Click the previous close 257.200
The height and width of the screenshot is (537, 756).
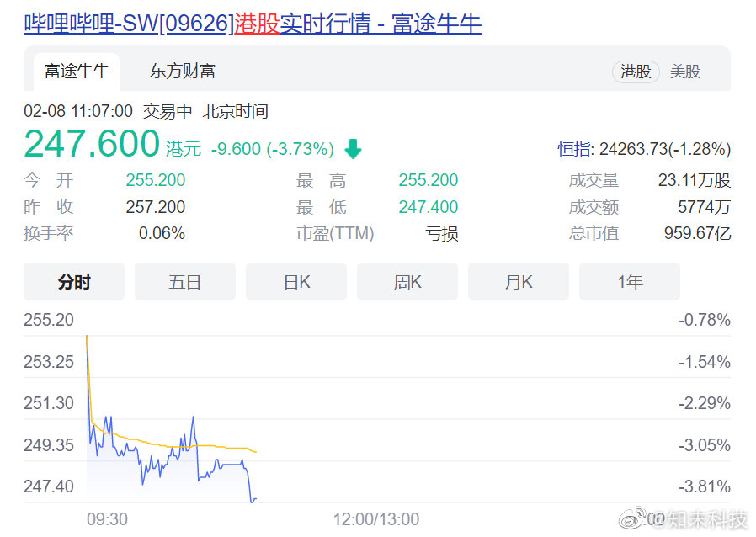[x=155, y=207]
